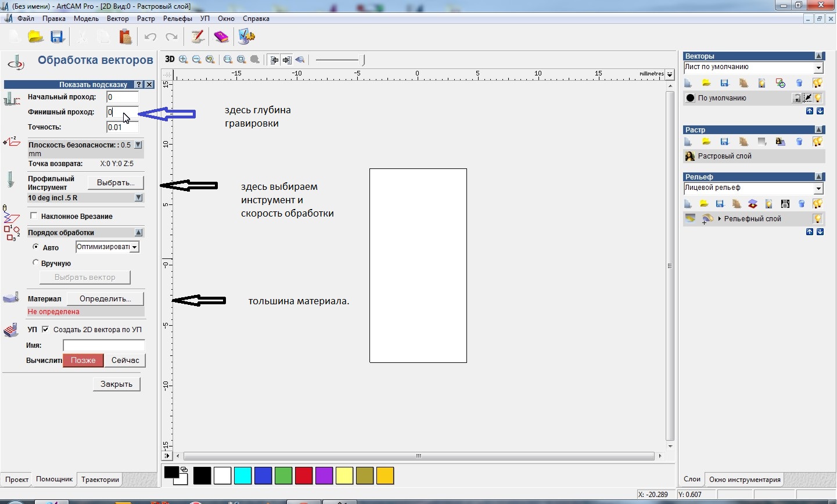837x504 pixels.
Task: Click the zoom out magnifier icon
Action: click(x=197, y=59)
